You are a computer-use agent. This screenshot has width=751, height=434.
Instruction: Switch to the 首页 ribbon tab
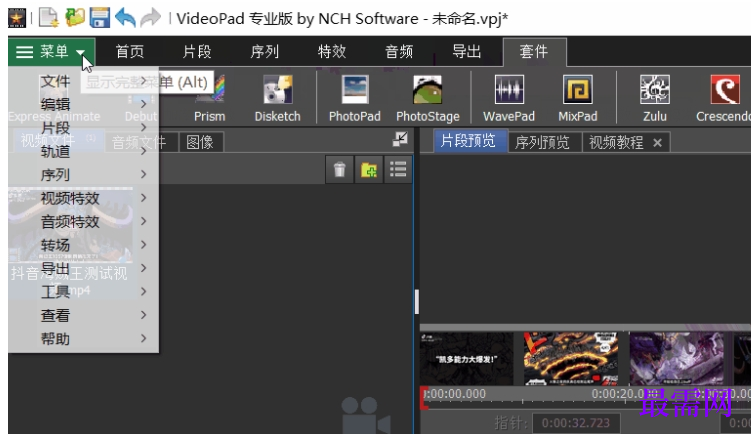pos(129,52)
